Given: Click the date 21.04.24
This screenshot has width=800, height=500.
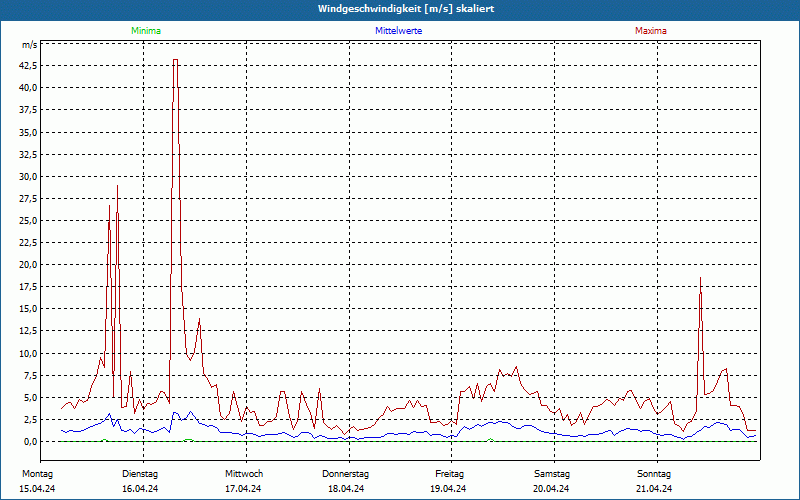Looking at the screenshot, I should pos(654,489).
